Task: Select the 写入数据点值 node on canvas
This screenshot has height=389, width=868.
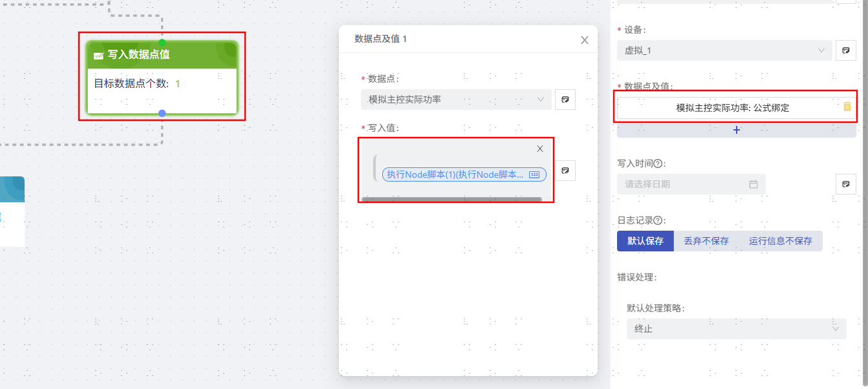Action: click(162, 78)
